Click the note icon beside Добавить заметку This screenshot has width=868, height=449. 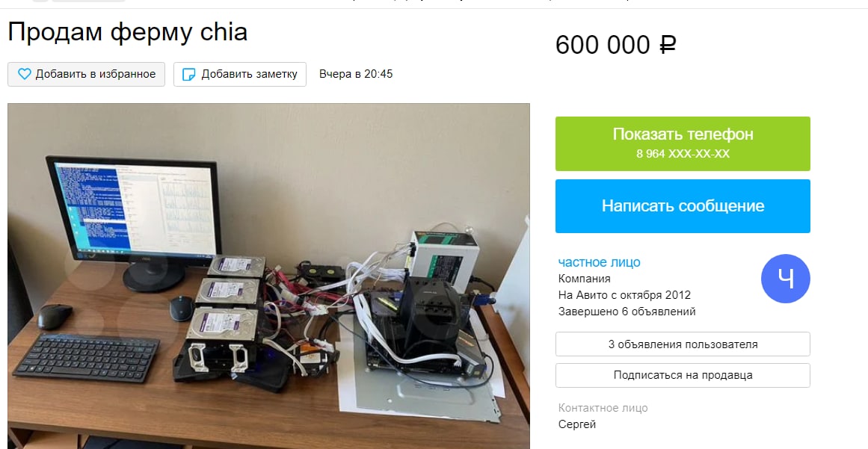188,75
